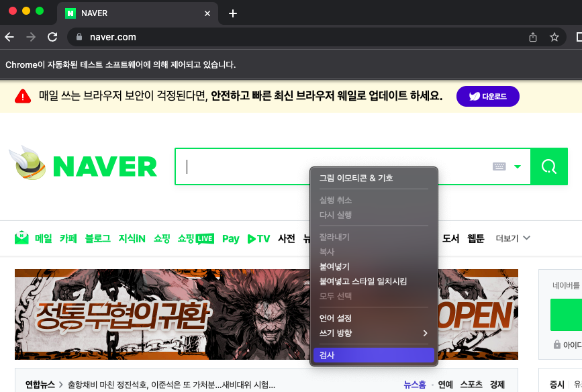Select 붙여넣기 in context menu
Image resolution: width=582 pixels, height=392 pixels.
pyautogui.click(x=374, y=266)
